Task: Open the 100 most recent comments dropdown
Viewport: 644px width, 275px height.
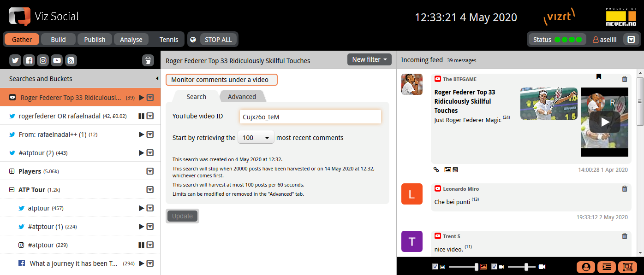Action: [x=256, y=138]
